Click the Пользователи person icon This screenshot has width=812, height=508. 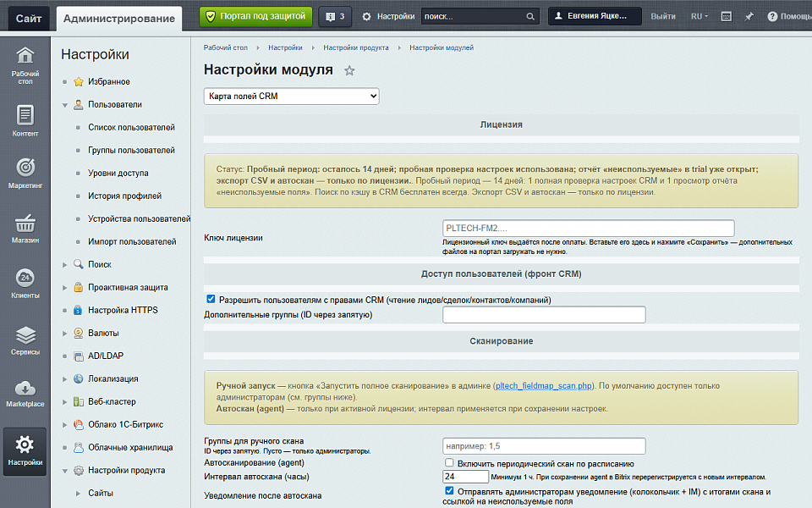(x=78, y=104)
